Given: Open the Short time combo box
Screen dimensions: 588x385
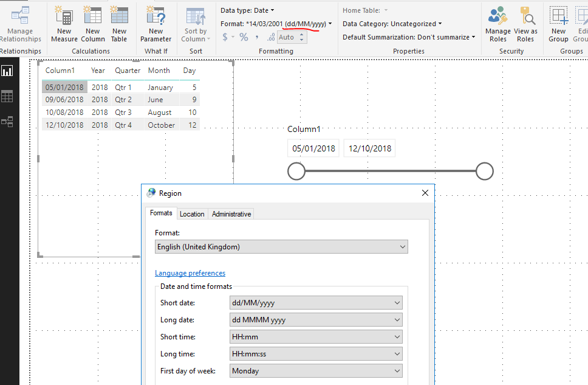Looking at the screenshot, I should (x=316, y=337).
